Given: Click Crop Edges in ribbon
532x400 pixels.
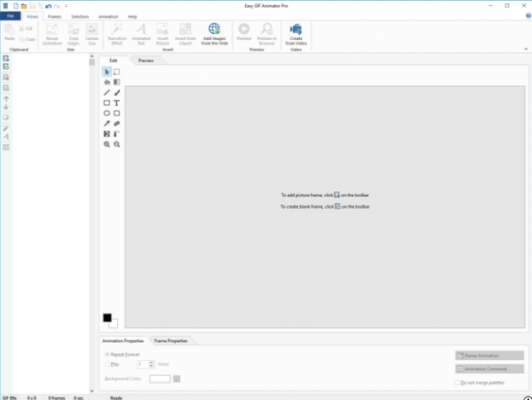Looking at the screenshot, I should [x=74, y=34].
